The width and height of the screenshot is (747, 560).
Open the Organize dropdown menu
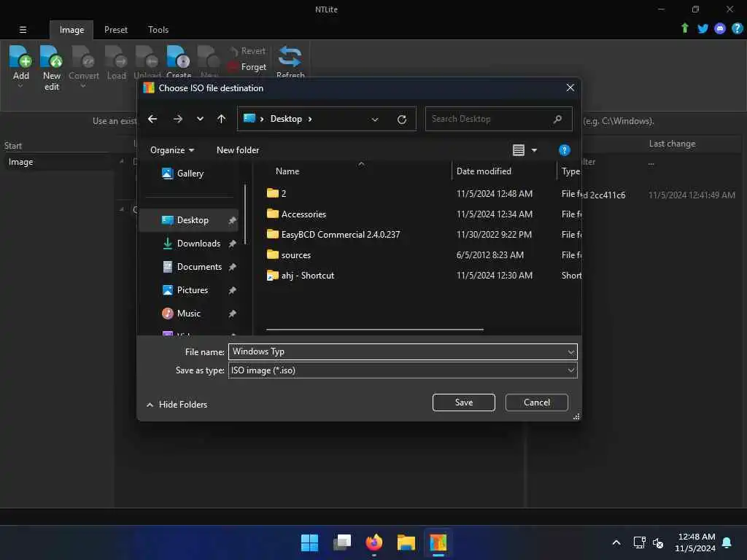coord(172,150)
